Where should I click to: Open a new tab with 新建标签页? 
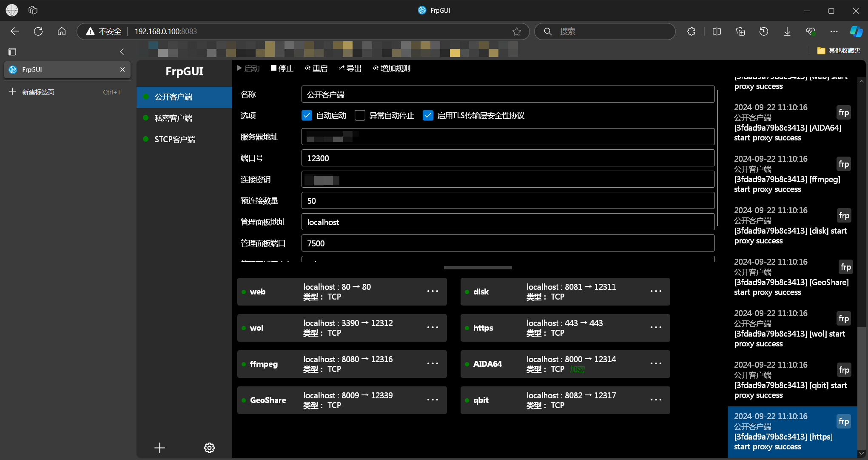click(x=67, y=92)
